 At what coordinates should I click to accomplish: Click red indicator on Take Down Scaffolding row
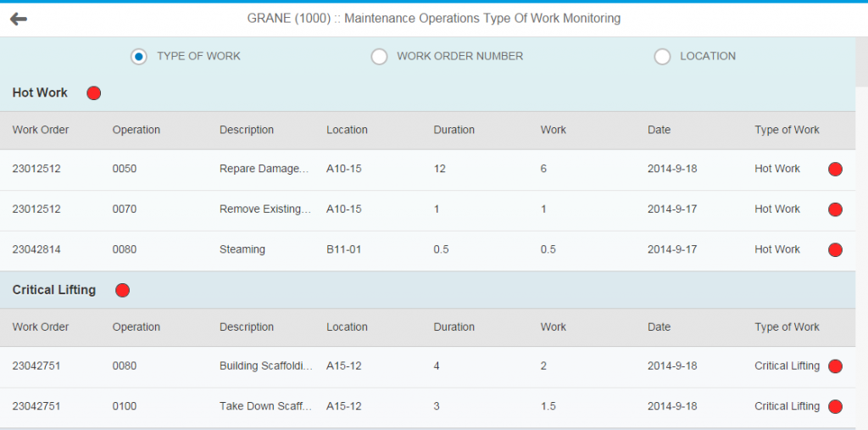[835, 407]
